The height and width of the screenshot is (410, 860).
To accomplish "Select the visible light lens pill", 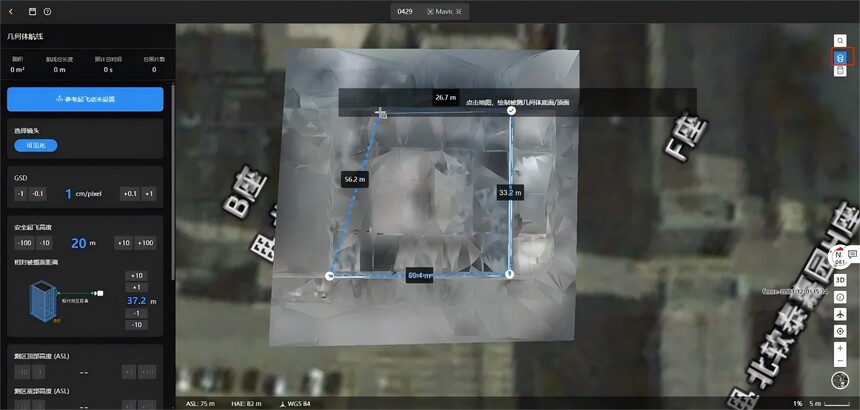I will [36, 145].
